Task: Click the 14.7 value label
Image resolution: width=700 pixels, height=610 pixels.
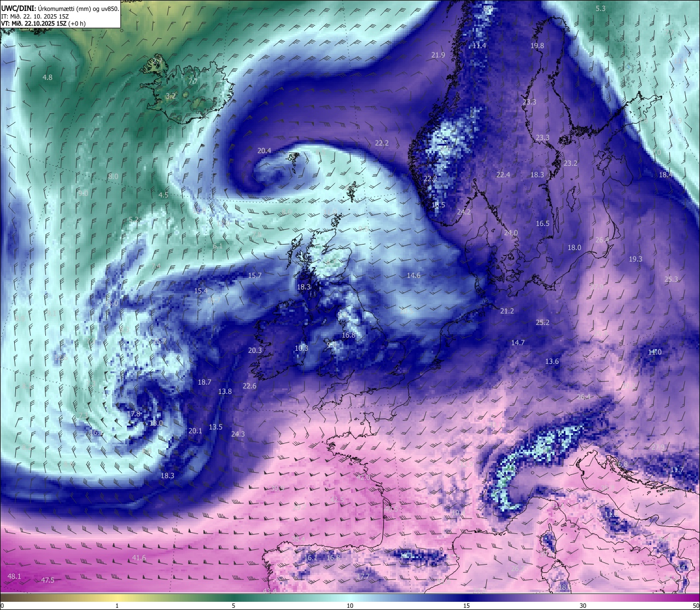Action: click(x=518, y=343)
